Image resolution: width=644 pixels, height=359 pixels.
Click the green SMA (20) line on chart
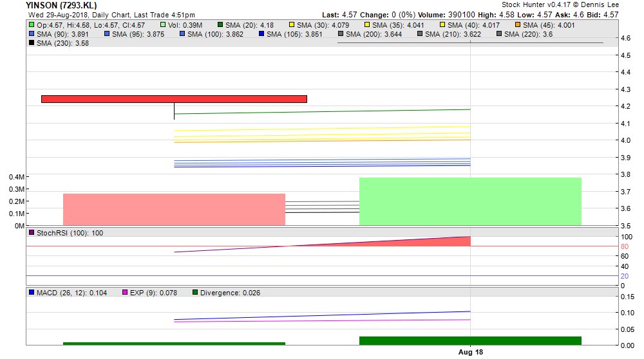click(323, 111)
